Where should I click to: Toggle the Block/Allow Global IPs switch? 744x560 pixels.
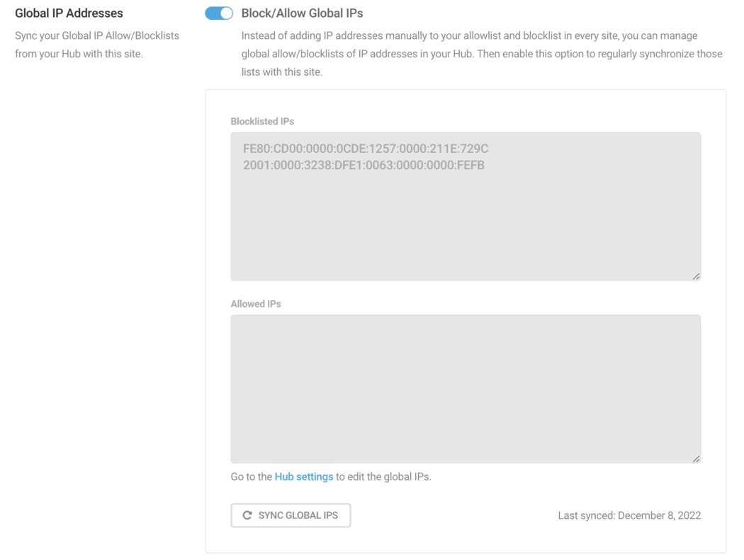click(219, 13)
